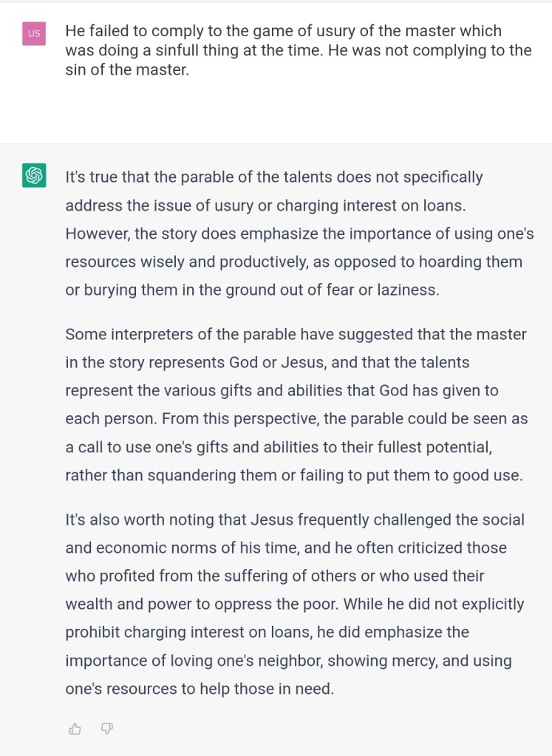Click the line starting "importance of loving one's neighbor"
Screen dimensions: 552x756
pyautogui.click(x=288, y=661)
